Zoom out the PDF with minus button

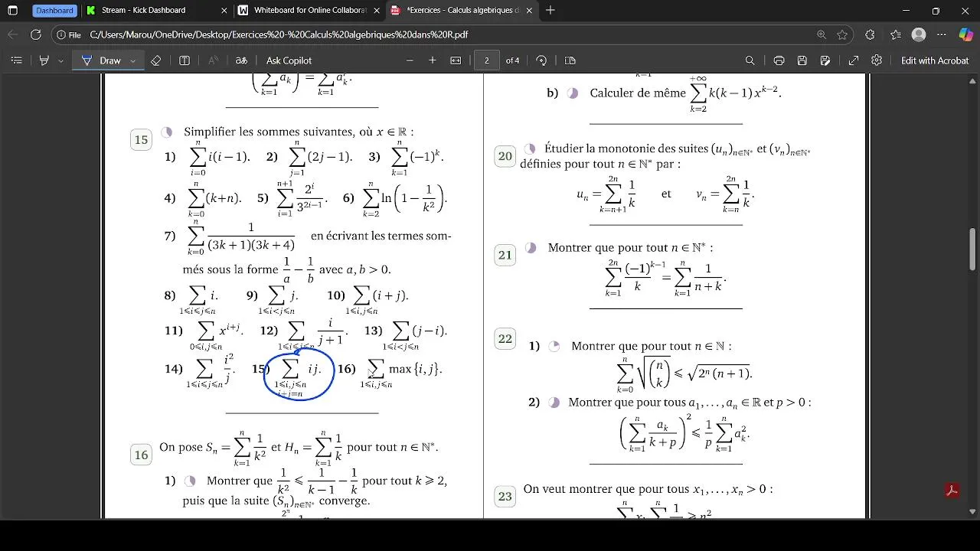pyautogui.click(x=410, y=60)
